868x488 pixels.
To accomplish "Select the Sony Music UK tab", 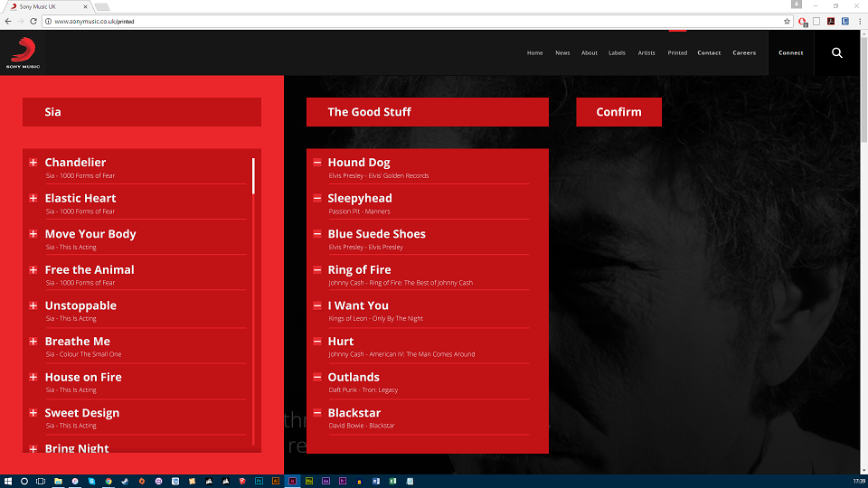I will 49,6.
